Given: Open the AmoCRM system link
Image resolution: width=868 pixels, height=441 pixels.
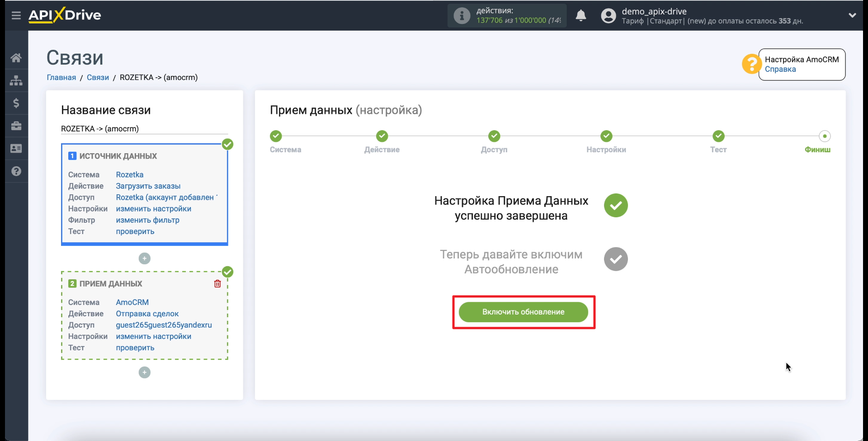Looking at the screenshot, I should [132, 302].
